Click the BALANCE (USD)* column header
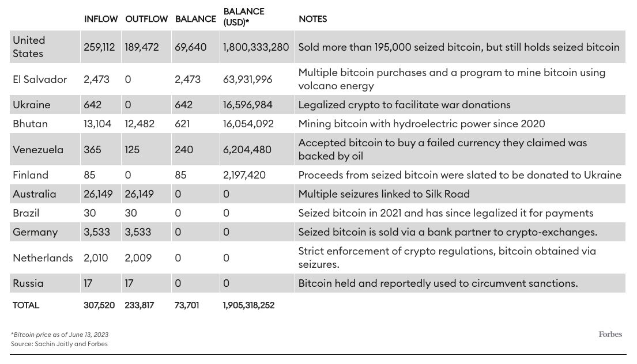 [243, 17]
